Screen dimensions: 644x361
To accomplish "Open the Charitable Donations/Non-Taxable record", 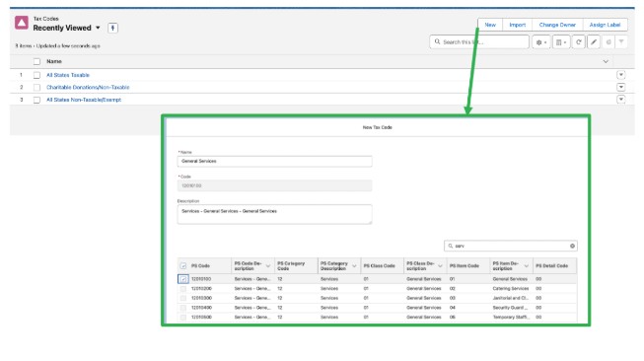I will click(x=88, y=88).
